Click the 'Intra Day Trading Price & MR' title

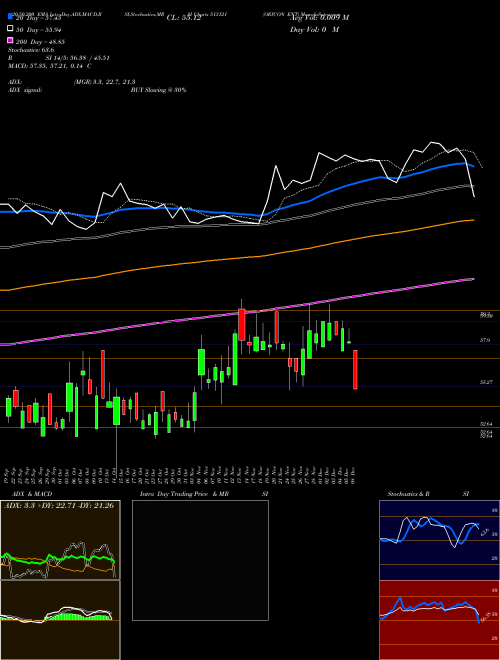pos(184,494)
